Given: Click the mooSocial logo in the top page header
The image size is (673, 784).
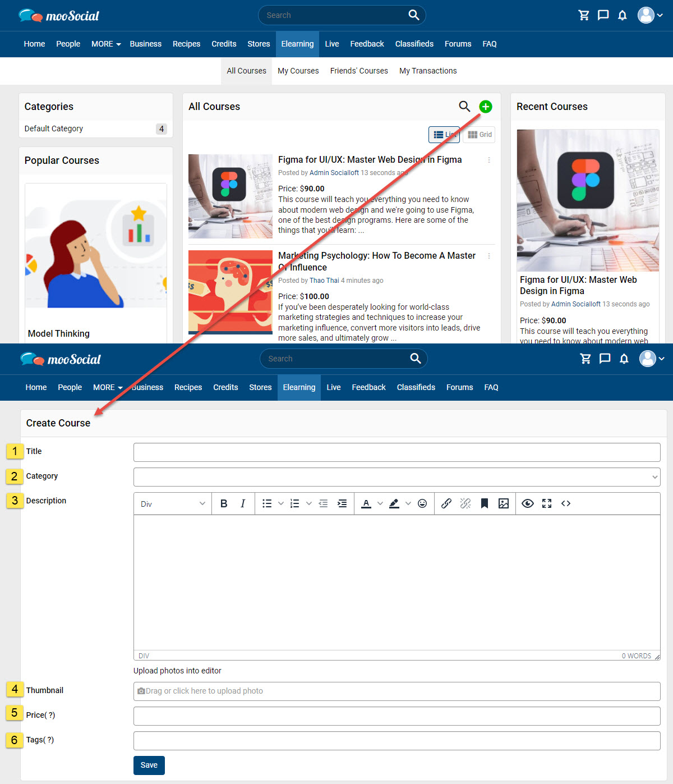Looking at the screenshot, I should pos(59,16).
